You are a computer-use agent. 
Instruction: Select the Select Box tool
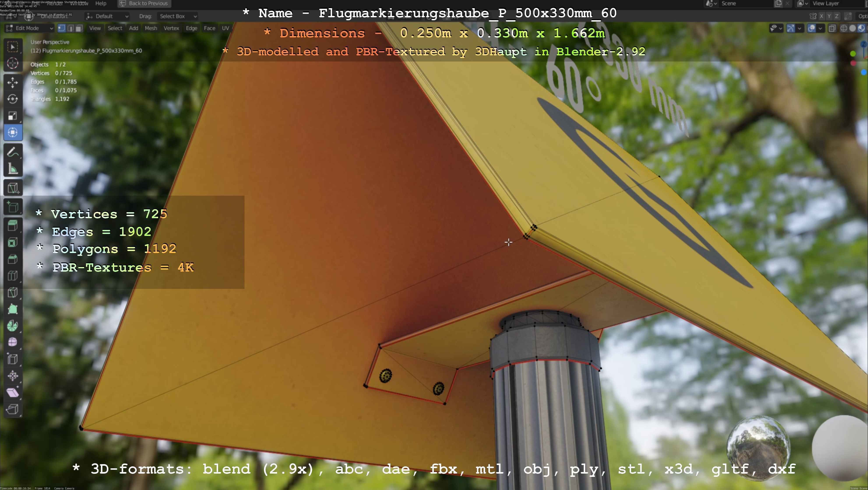13,47
